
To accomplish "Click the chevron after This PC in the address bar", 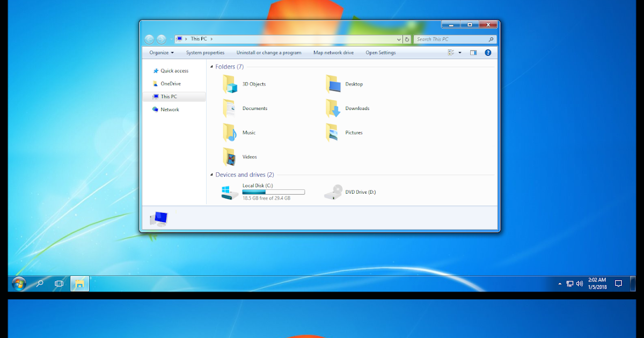I will (x=211, y=39).
